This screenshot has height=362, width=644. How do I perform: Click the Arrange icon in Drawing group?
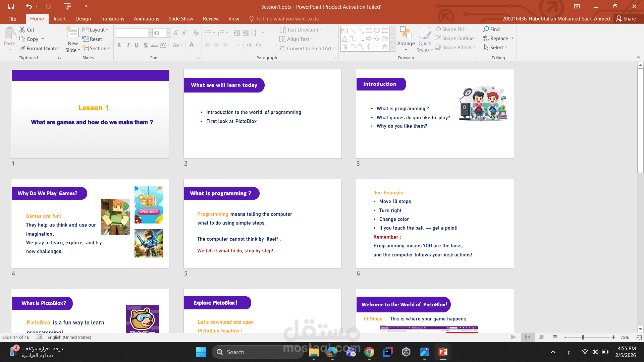point(406,37)
